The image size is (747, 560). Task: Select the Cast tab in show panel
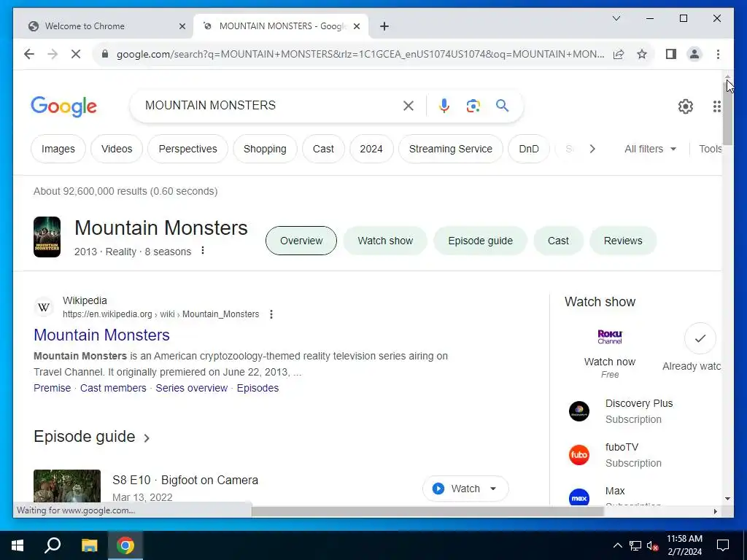[558, 241]
